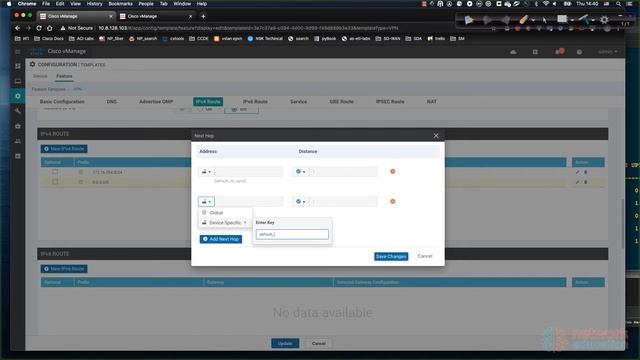Open second row address type dropdown
Screen dimensions: 640x360
point(207,201)
